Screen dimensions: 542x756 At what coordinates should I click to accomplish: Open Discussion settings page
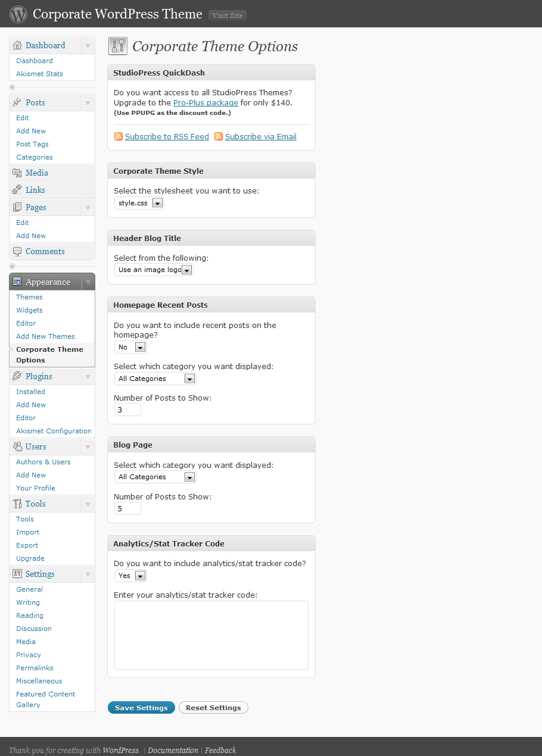tap(33, 629)
